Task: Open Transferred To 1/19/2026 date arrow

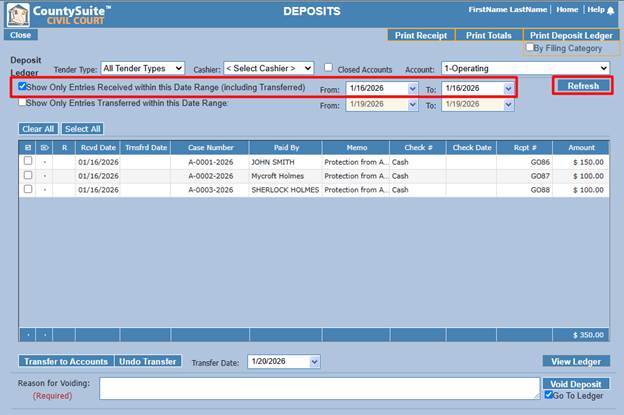Action: 509,105
